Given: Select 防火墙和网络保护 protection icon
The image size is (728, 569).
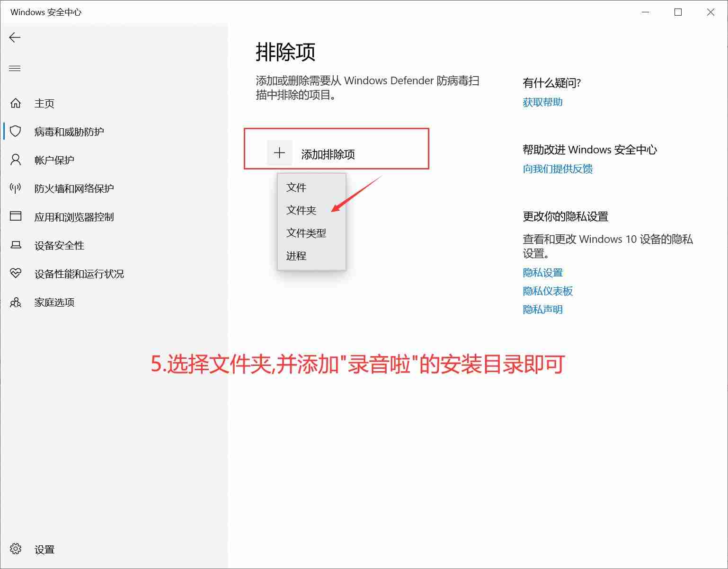Looking at the screenshot, I should point(16,188).
